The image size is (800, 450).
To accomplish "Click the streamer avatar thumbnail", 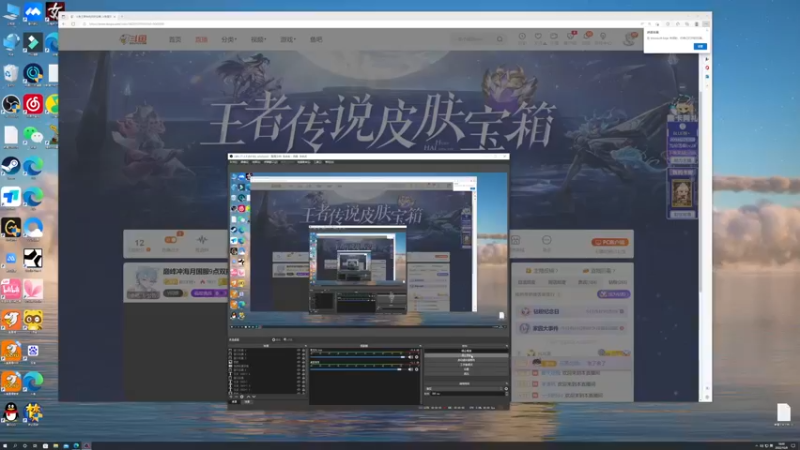I will pos(143,282).
